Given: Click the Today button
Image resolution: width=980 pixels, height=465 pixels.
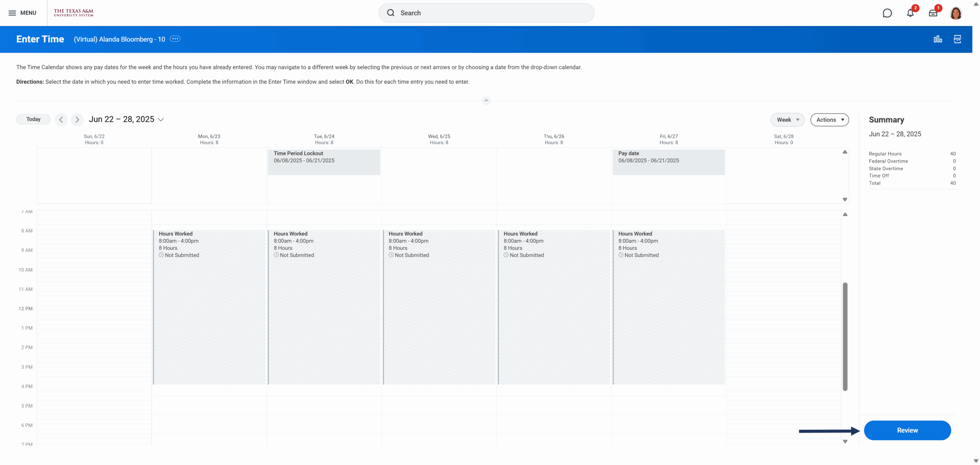Looking at the screenshot, I should 33,119.
